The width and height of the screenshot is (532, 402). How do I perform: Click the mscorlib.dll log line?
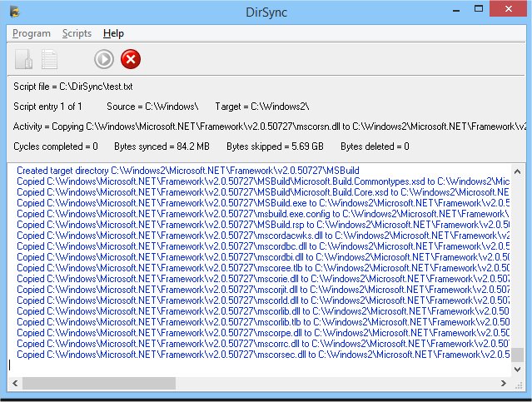[x=263, y=311]
